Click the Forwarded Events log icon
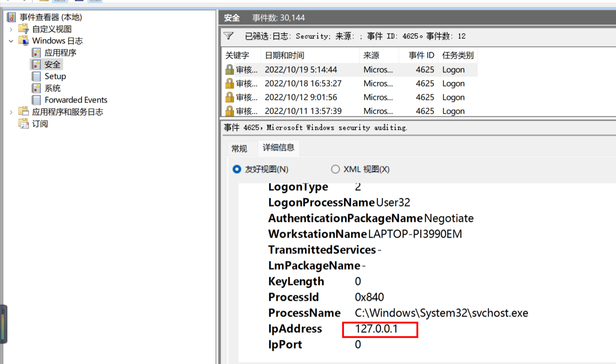 click(x=36, y=100)
